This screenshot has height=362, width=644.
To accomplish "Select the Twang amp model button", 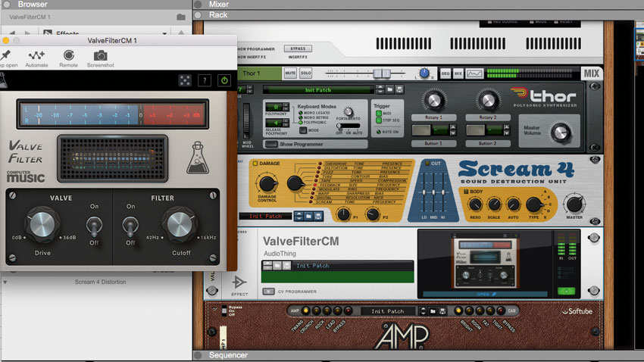I will 305,311.
